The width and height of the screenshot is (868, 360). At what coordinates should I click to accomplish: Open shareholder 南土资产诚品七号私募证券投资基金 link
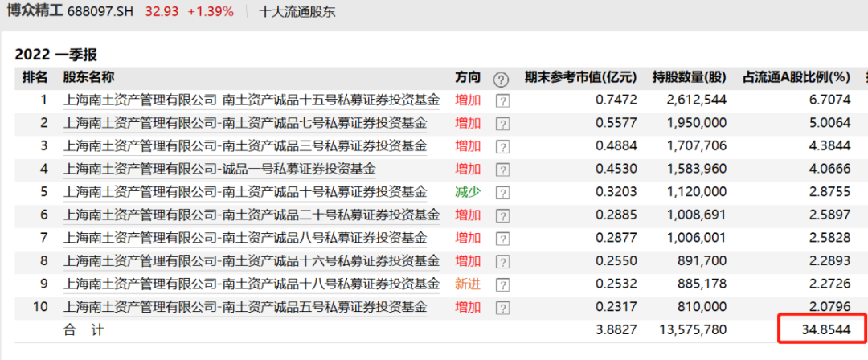[246, 123]
